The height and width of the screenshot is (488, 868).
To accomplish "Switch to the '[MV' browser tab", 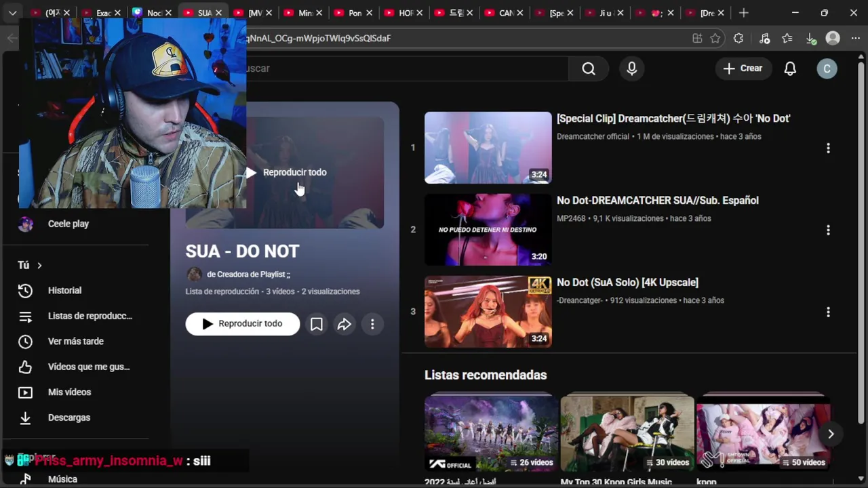I will pyautogui.click(x=255, y=13).
